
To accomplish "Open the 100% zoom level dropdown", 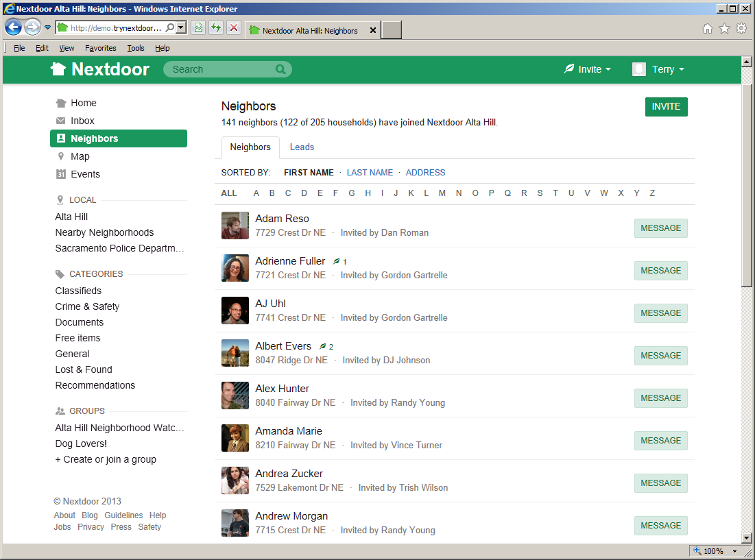I will pos(735,551).
